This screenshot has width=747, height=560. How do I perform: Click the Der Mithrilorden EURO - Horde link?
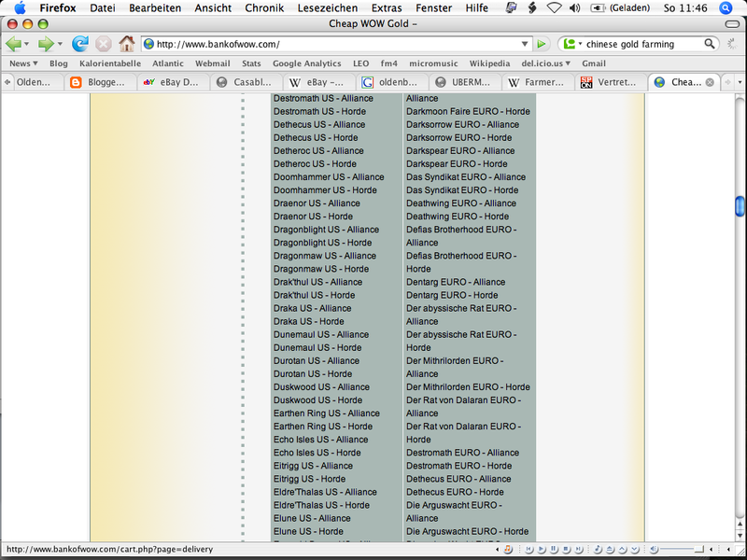(x=468, y=387)
